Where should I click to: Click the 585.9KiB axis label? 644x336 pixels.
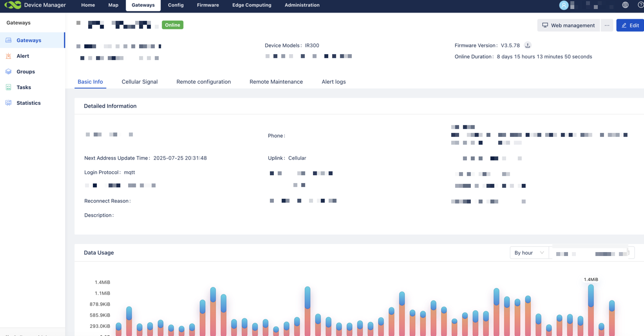(100, 315)
